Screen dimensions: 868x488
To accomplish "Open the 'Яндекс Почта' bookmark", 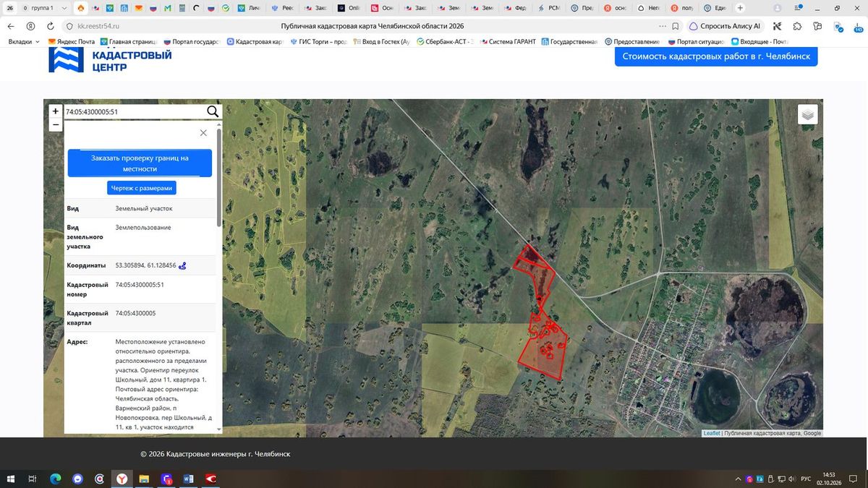I will (x=72, y=42).
